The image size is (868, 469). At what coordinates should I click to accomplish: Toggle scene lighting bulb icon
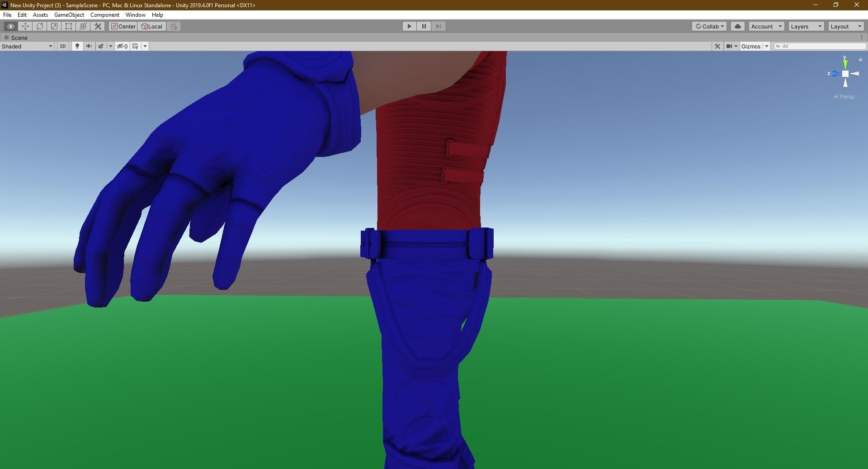pyautogui.click(x=77, y=46)
